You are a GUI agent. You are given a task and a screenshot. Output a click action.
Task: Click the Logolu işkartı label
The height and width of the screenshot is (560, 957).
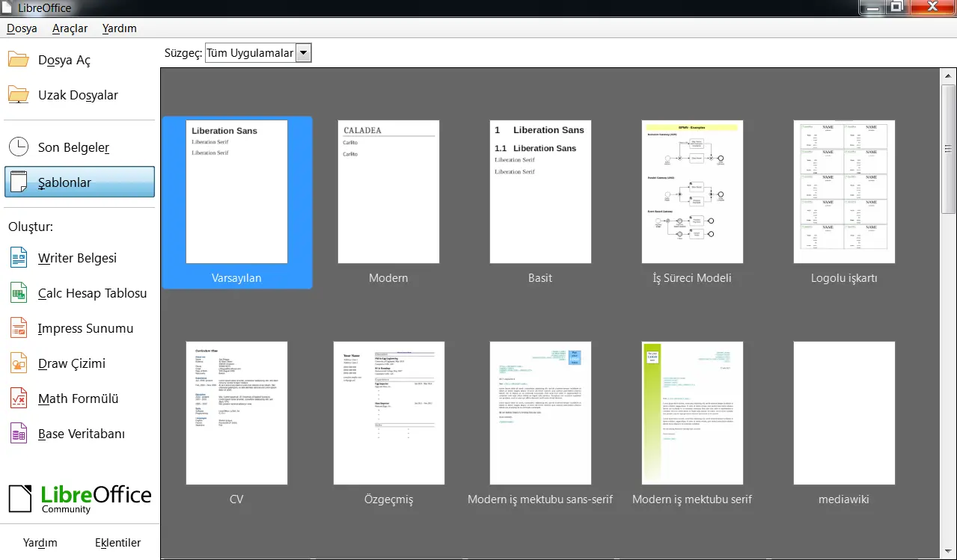pyautogui.click(x=844, y=277)
